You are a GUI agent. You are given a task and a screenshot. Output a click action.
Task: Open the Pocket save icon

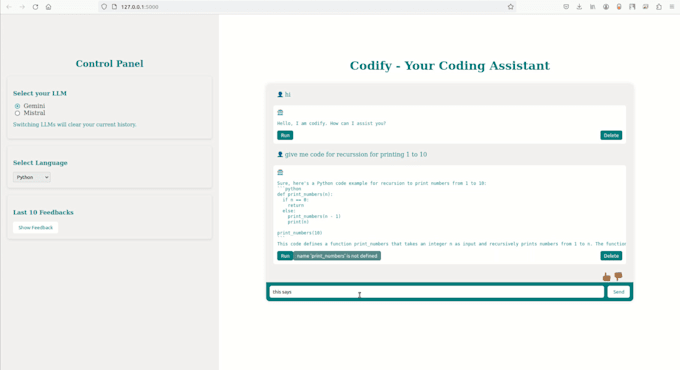click(x=566, y=7)
